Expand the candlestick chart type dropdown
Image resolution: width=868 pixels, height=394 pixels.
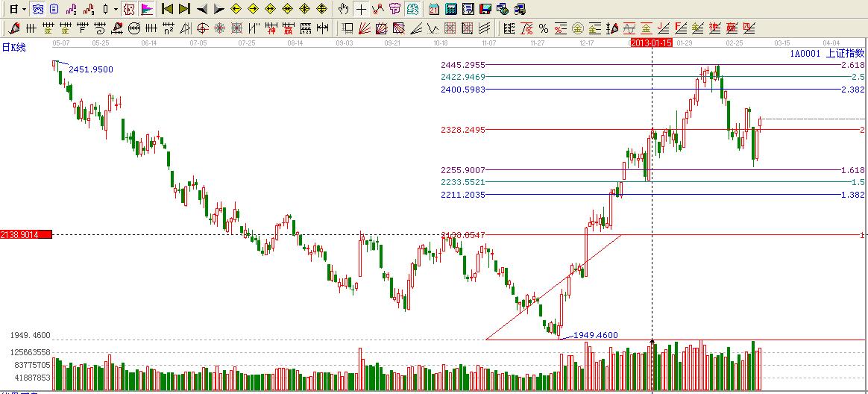(115, 9)
